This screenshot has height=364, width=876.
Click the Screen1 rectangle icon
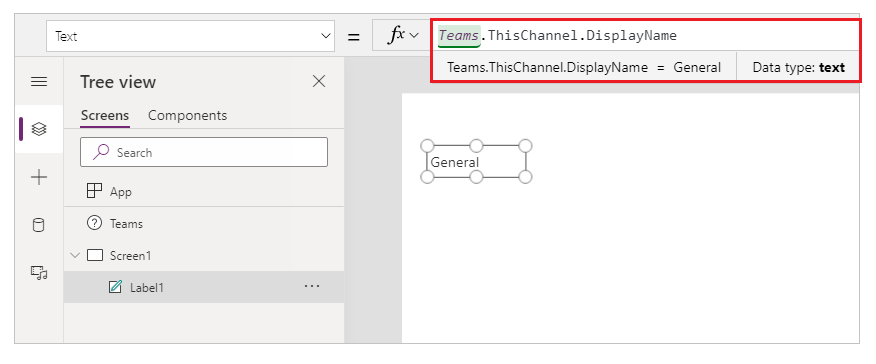pyautogui.click(x=96, y=256)
